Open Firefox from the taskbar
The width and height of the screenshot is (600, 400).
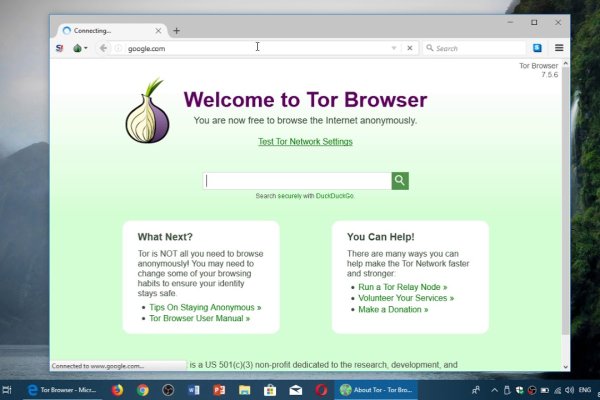[x=117, y=389]
